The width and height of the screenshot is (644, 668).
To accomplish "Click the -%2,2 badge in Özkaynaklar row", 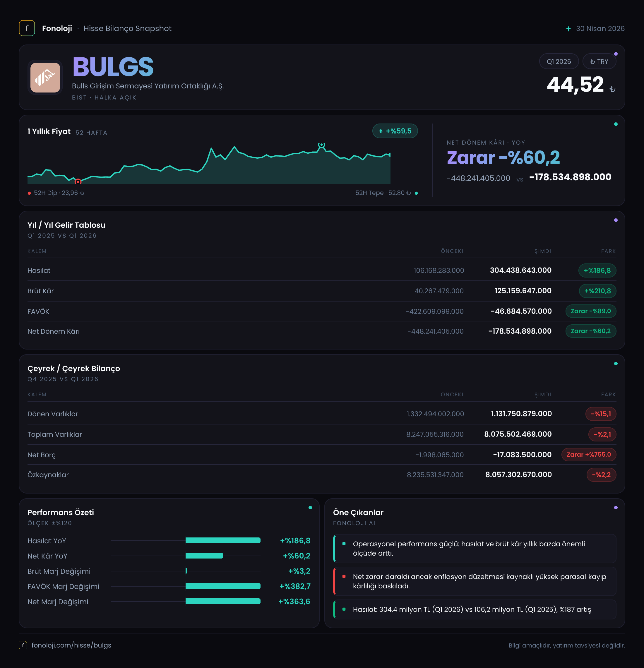I will [x=601, y=475].
